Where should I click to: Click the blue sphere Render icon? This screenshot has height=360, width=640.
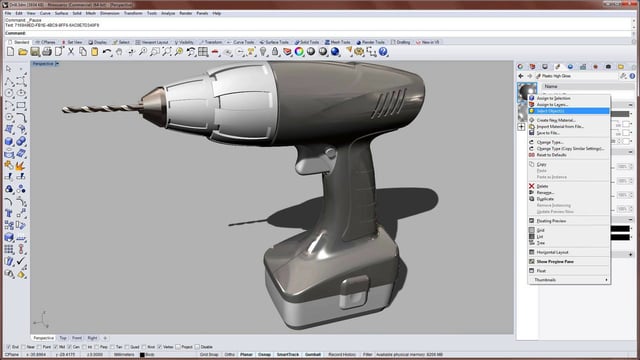335,51
